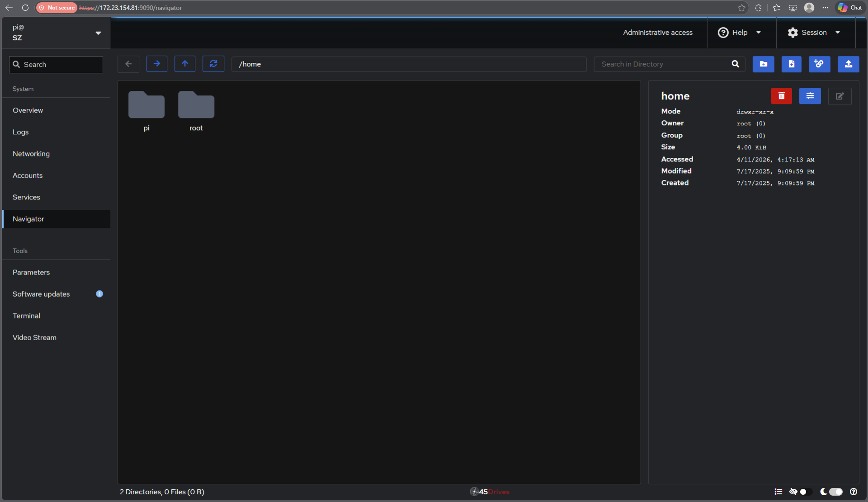This screenshot has width=868, height=502.
Task: Enable Administrative access
Action: point(658,32)
